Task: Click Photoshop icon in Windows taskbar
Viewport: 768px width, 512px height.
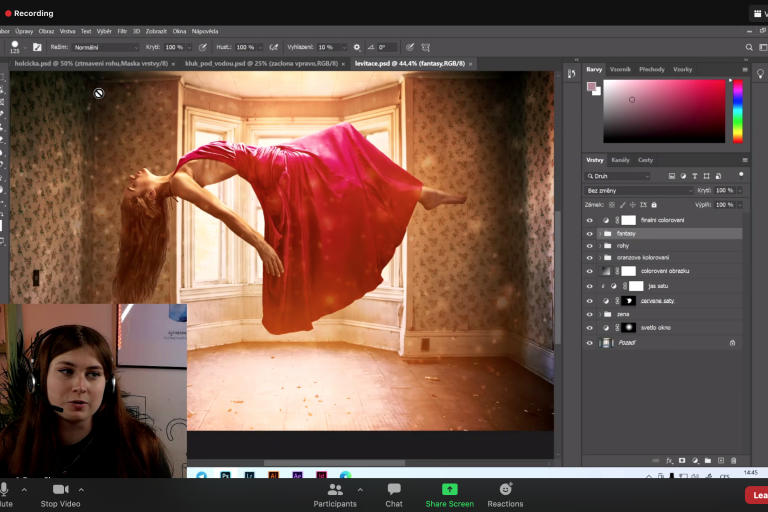Action: pyautogui.click(x=227, y=476)
